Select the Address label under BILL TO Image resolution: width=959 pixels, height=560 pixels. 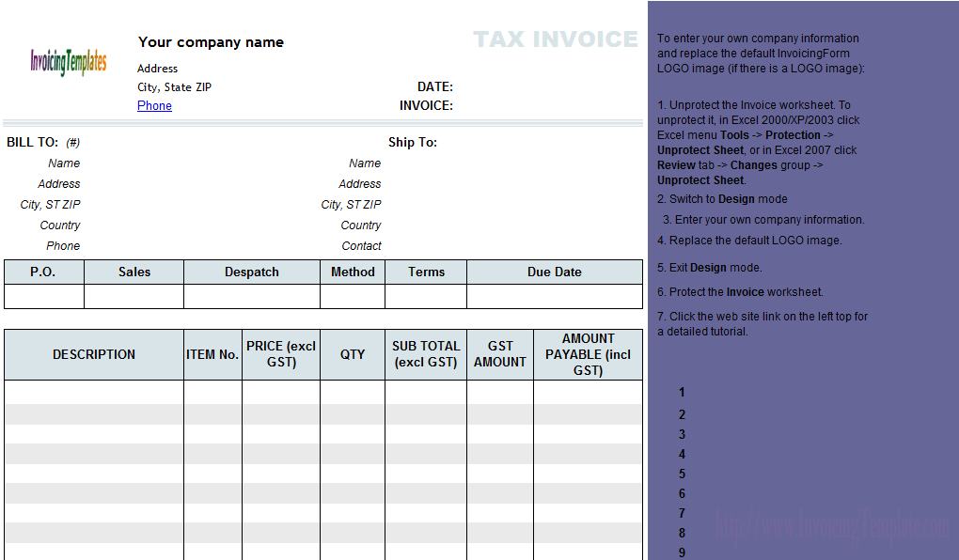coord(58,184)
